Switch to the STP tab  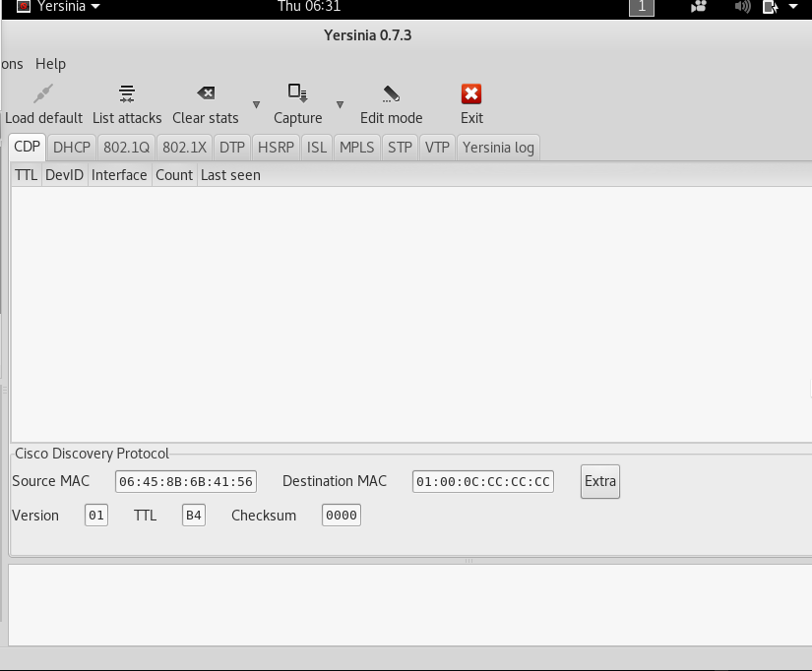click(x=400, y=148)
